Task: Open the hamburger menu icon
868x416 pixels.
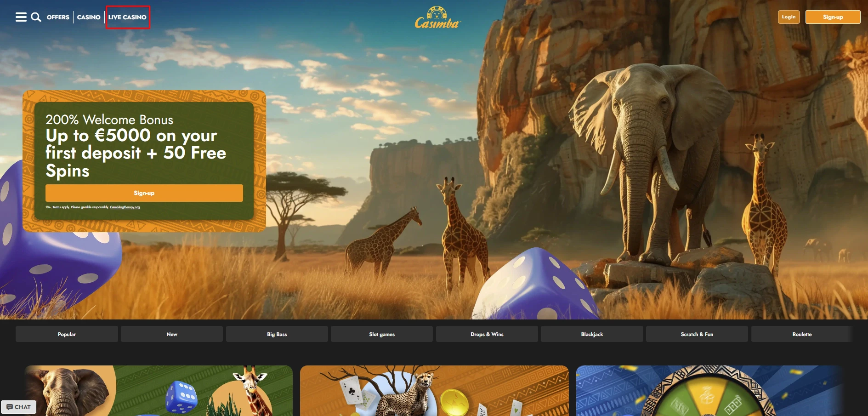Action: [x=21, y=17]
